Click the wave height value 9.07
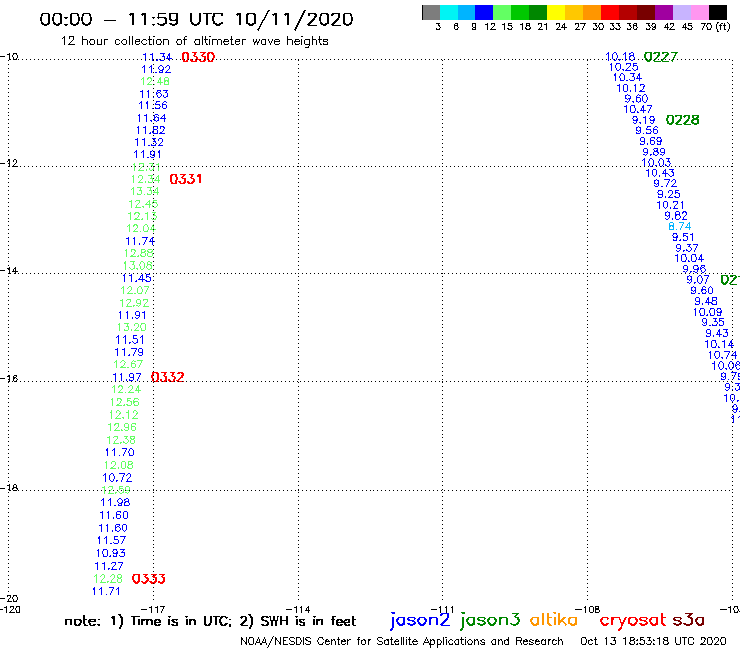 tap(698, 279)
